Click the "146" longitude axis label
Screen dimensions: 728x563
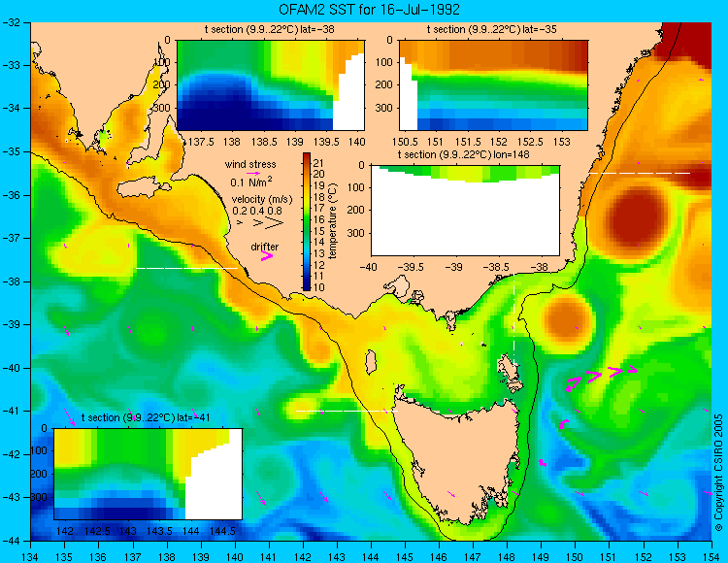439,556
